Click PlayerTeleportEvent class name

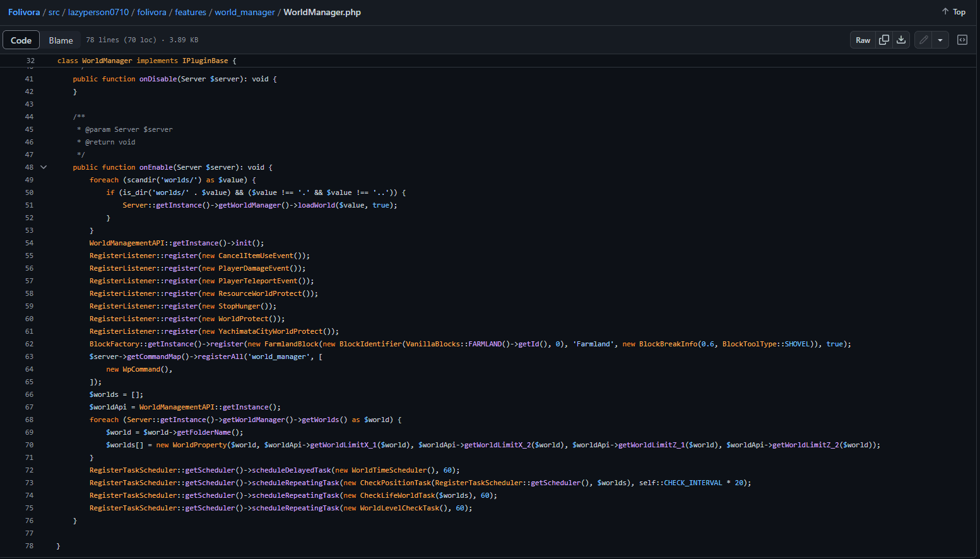pyautogui.click(x=258, y=281)
